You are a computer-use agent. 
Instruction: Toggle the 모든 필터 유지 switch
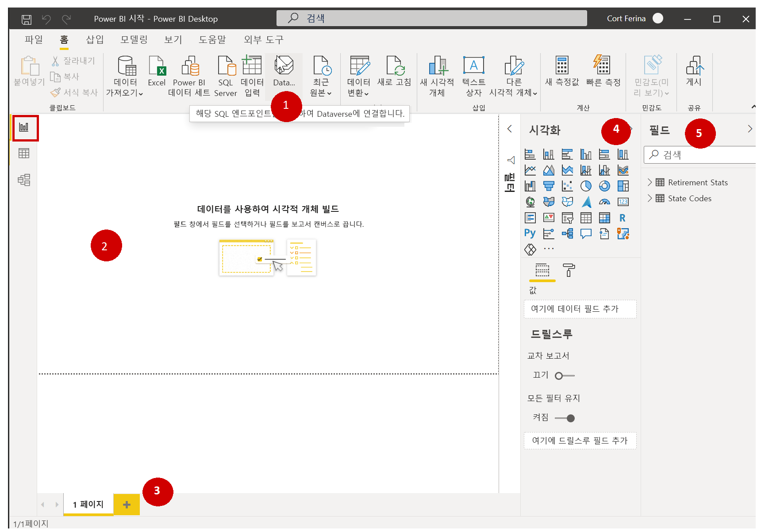[565, 418]
